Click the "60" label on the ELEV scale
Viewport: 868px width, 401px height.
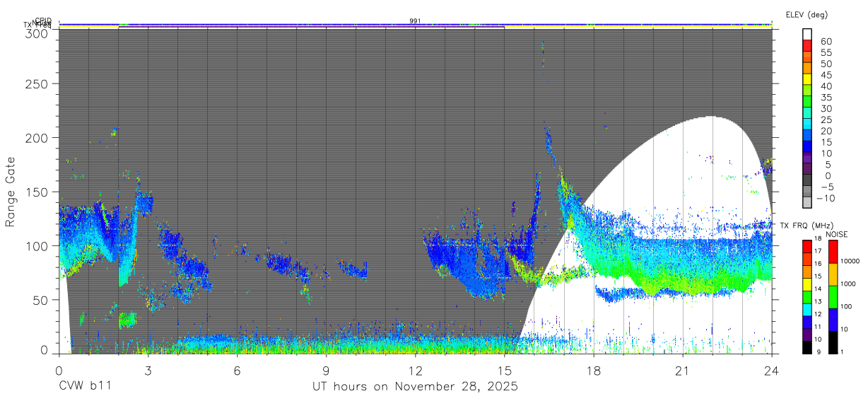tap(825, 41)
